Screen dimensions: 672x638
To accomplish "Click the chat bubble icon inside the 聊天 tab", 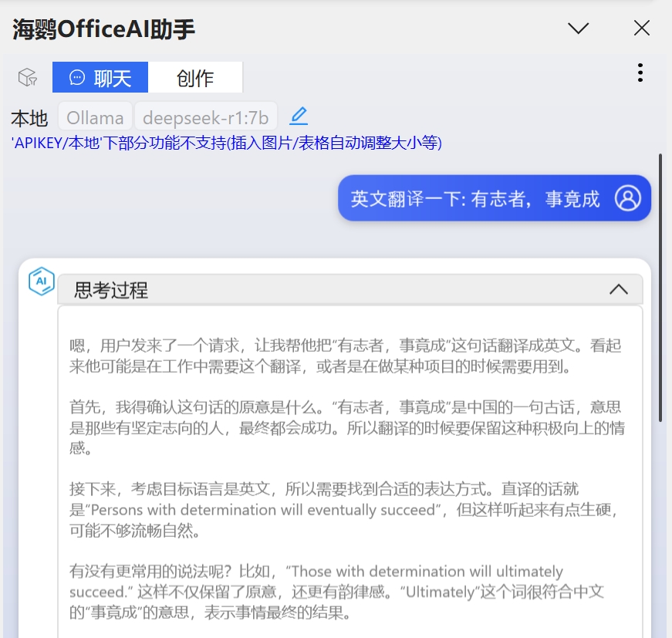I will (77, 76).
